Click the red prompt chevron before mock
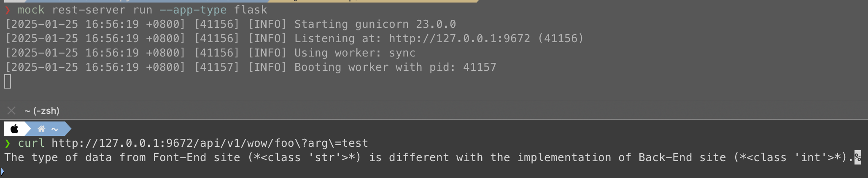This screenshot has height=178, width=868. click(7, 10)
